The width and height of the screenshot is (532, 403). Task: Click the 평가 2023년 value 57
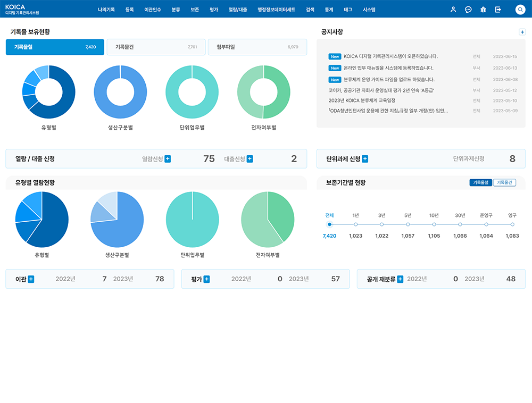click(336, 279)
